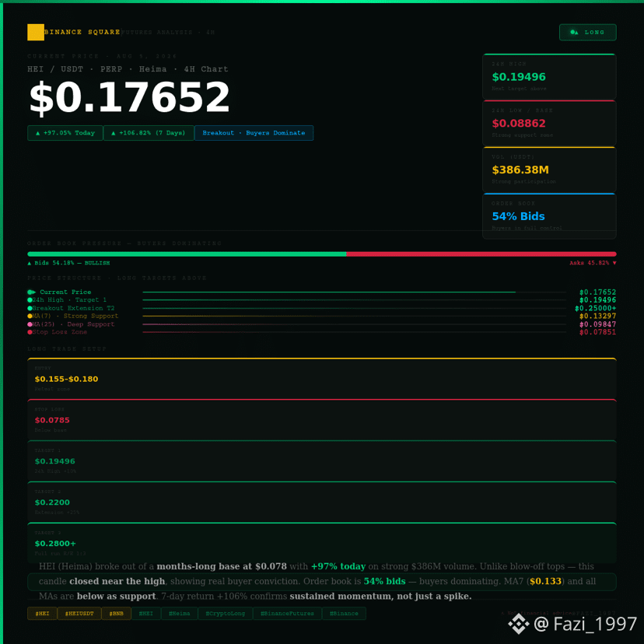Viewport: 644px width, 644px height.
Task: Click the Breakout · Buyers Dominate badge
Action: tap(254, 133)
